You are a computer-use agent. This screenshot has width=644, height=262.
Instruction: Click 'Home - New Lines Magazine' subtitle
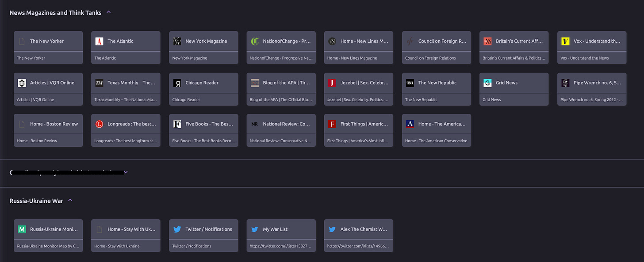click(352, 58)
